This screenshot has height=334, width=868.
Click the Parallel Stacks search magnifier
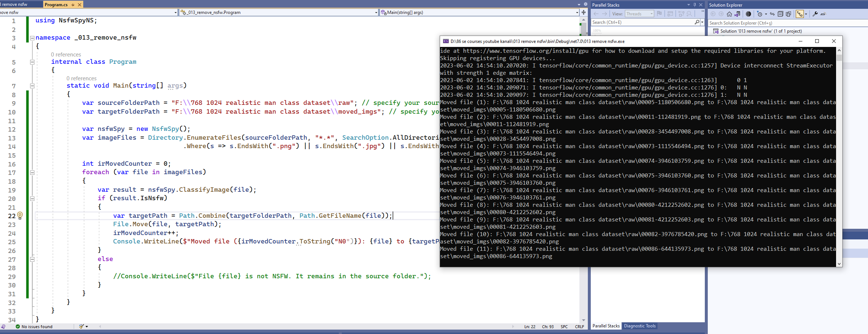pyautogui.click(x=697, y=22)
